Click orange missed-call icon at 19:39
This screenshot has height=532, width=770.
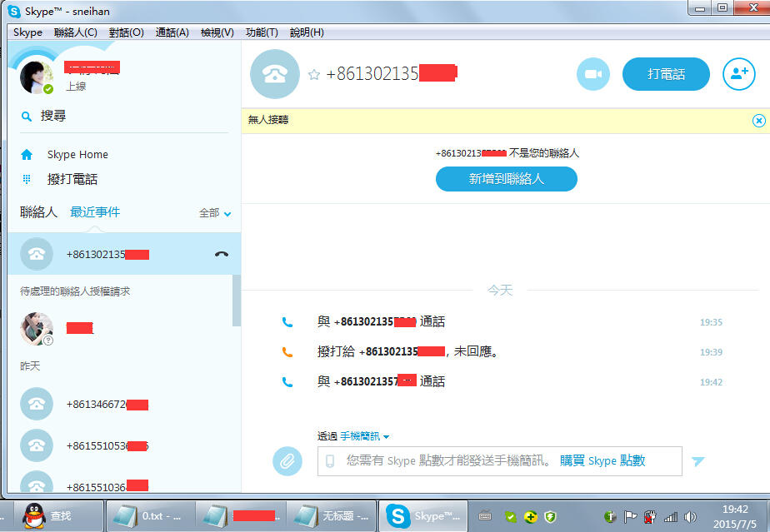pyautogui.click(x=287, y=352)
